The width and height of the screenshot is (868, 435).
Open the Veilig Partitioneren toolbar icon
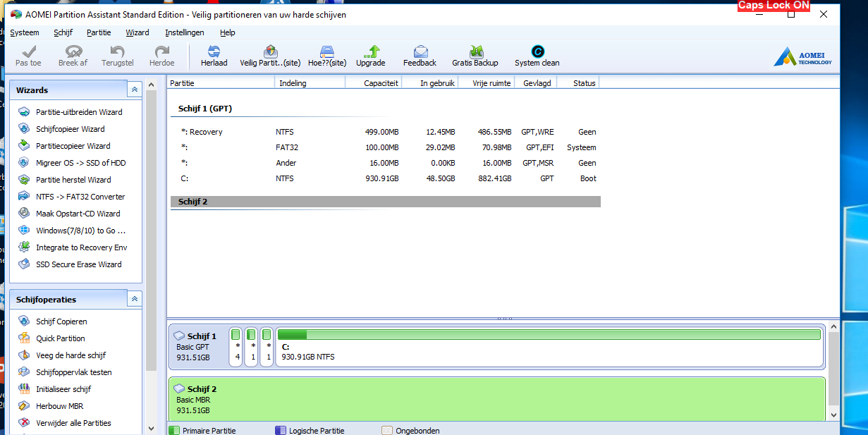[x=269, y=52]
